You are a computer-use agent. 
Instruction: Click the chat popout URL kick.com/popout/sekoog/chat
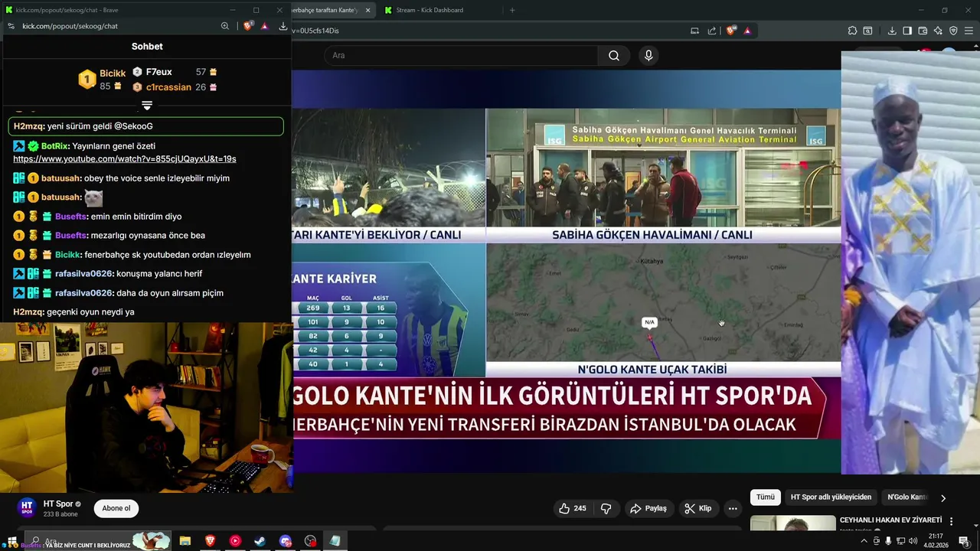[x=70, y=26]
